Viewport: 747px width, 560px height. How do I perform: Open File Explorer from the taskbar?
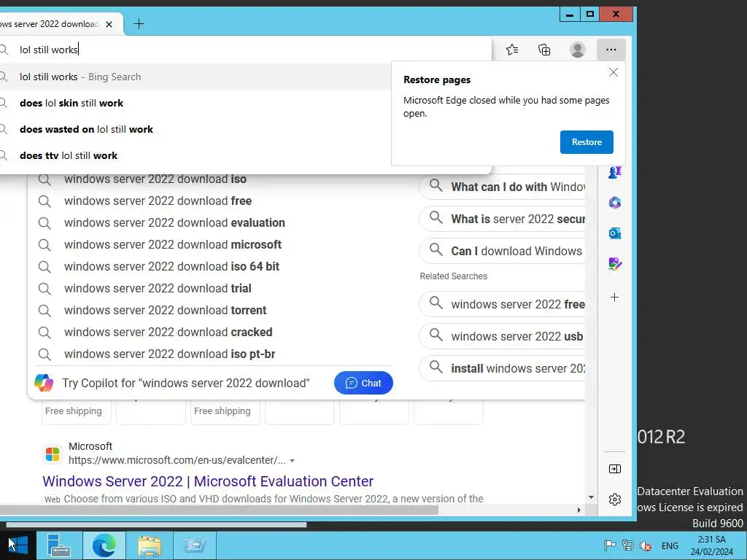click(x=150, y=545)
